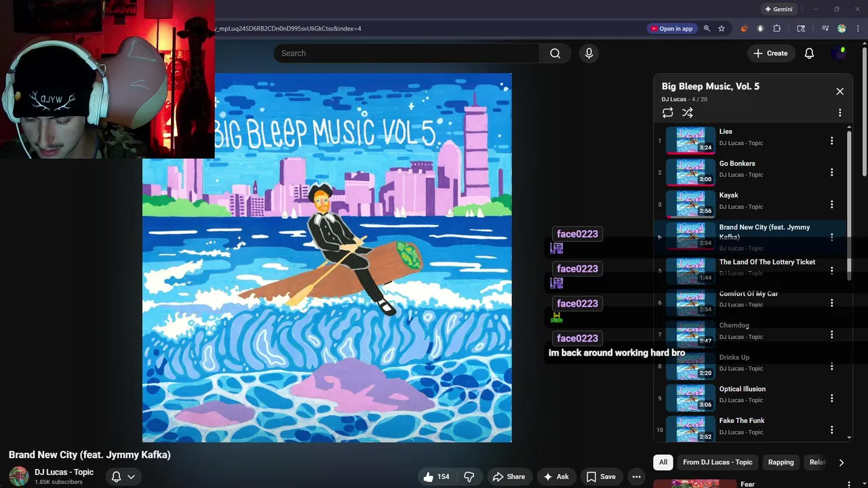The image size is (868, 488).
Task: Click the YouTube search magnifier button
Action: pos(555,54)
